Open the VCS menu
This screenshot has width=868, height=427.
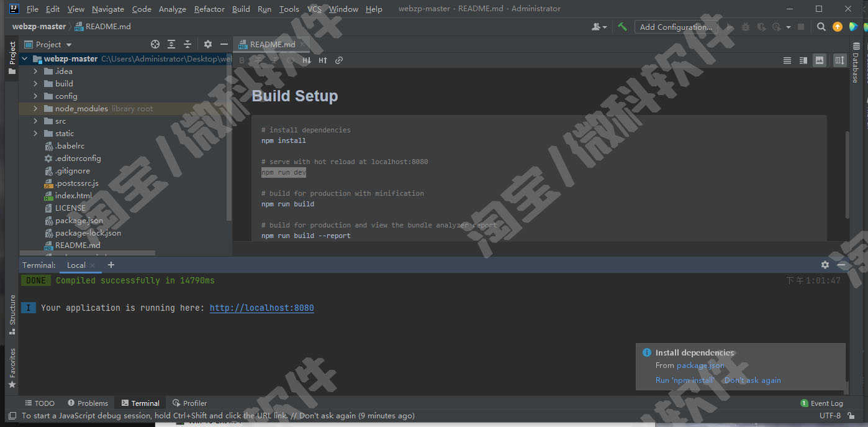tap(314, 9)
